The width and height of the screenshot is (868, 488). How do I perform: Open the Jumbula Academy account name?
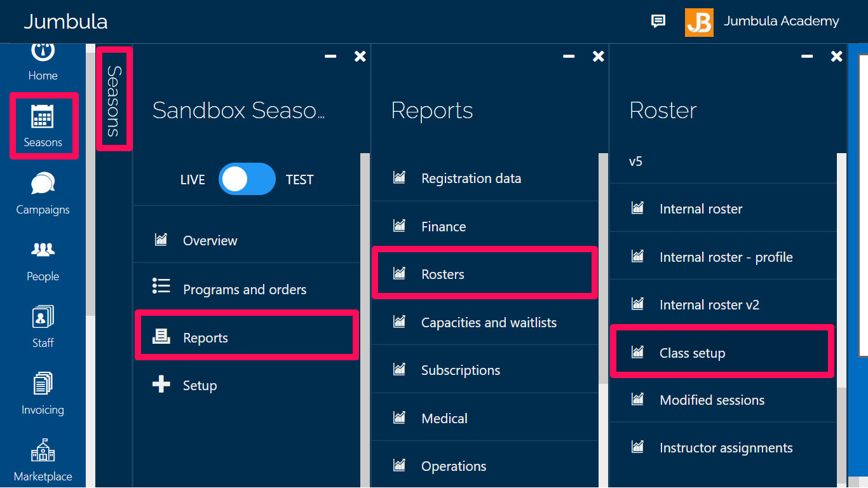(x=781, y=21)
